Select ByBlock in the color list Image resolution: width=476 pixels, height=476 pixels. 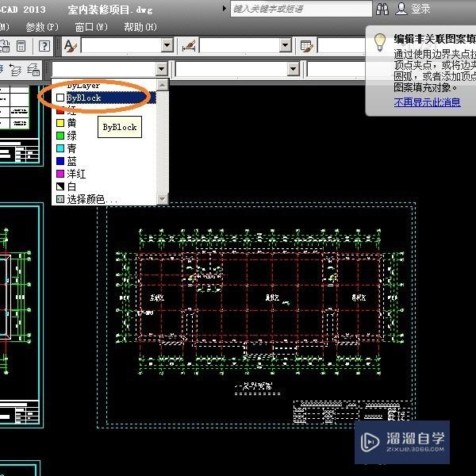coord(106,98)
